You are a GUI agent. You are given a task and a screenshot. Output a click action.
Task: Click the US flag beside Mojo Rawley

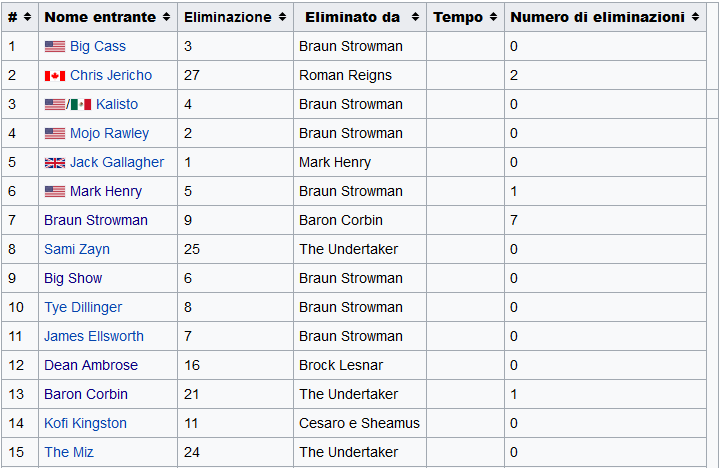[x=55, y=134]
